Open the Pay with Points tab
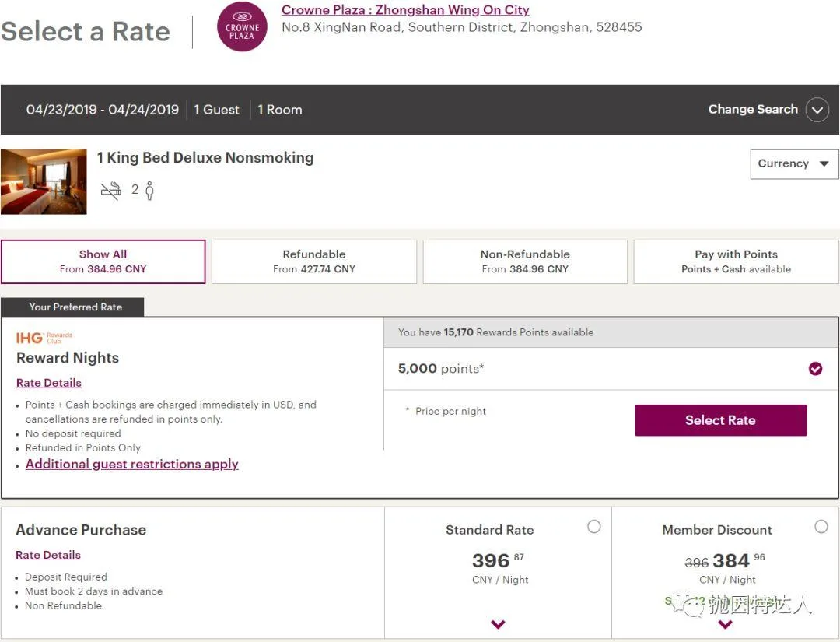Viewport: 840px width, 642px height. tap(736, 261)
